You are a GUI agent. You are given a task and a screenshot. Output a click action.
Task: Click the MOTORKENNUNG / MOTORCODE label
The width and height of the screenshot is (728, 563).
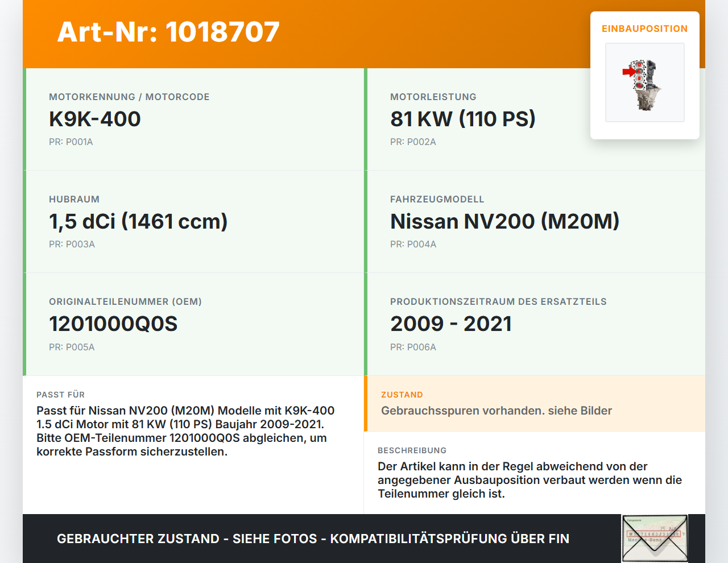coord(129,97)
